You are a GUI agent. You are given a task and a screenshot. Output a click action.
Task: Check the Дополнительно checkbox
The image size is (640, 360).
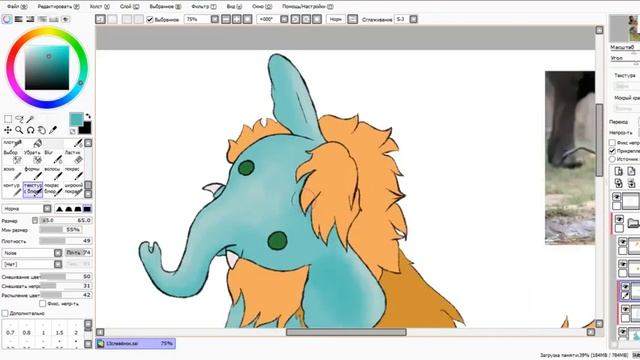click(5, 313)
